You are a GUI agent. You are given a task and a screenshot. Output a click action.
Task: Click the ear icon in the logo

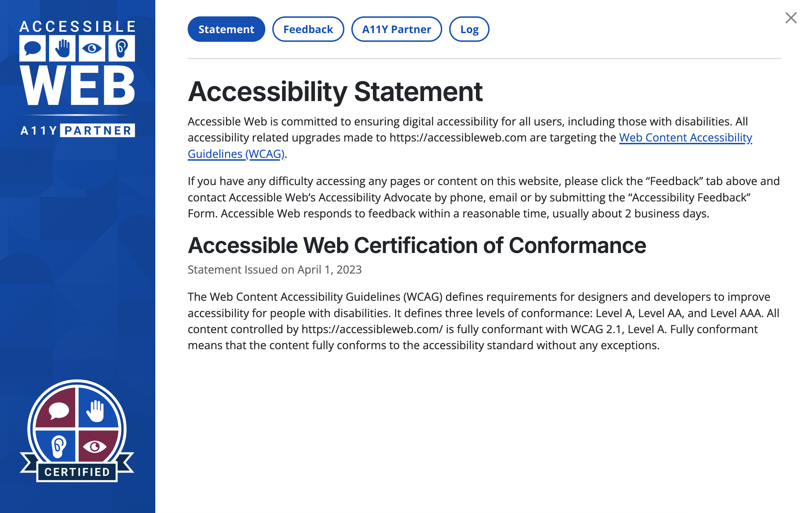[122, 48]
